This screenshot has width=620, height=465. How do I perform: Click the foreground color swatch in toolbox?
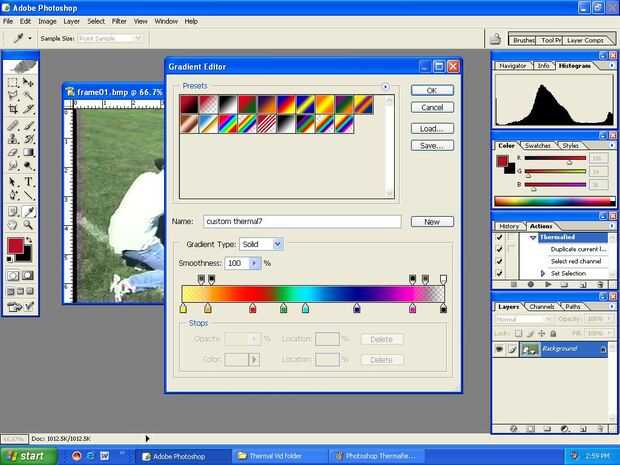click(15, 246)
